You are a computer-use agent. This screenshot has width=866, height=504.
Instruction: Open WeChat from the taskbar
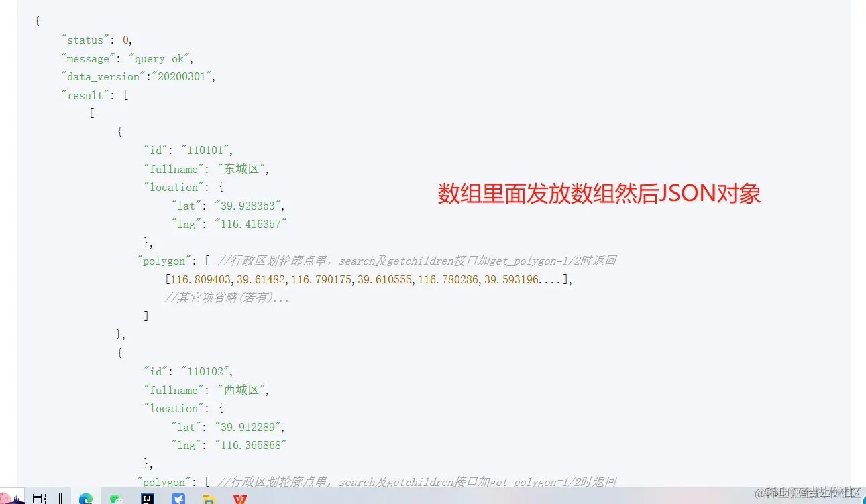[x=117, y=498]
